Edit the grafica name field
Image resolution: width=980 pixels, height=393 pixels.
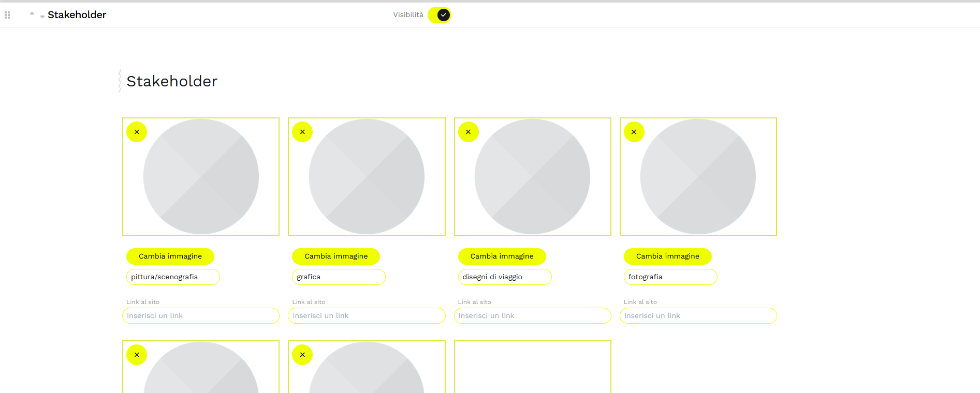pyautogui.click(x=339, y=277)
